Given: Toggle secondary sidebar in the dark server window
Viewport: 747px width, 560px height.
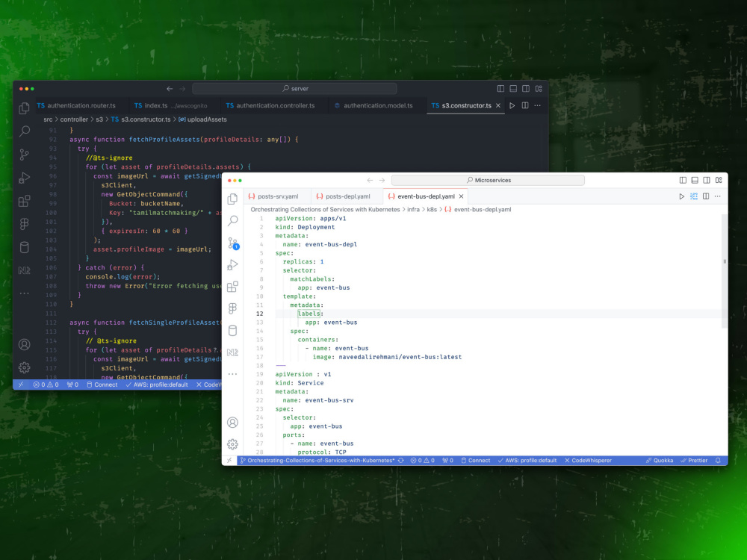Looking at the screenshot, I should tap(525, 89).
